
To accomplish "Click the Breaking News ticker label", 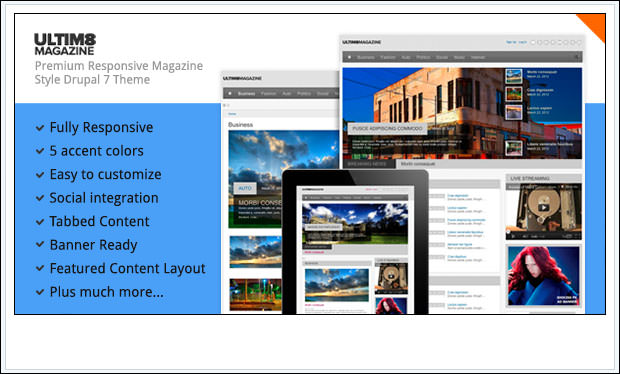I will (368, 164).
